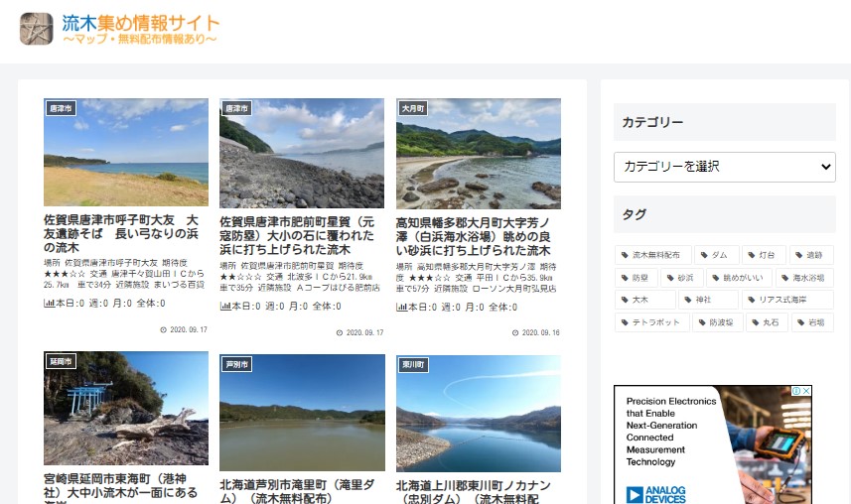The width and height of the screenshot is (851, 504).
Task: Click the マップ・無料配布情報あり subtitle
Action: click(141, 39)
